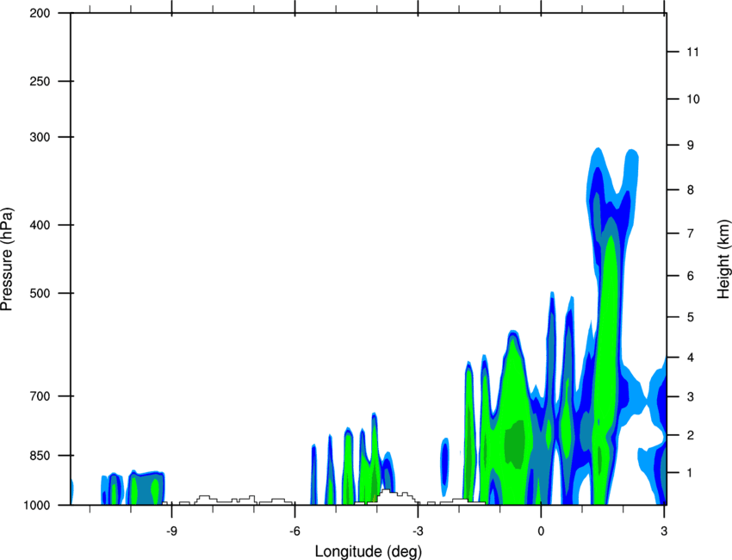The height and width of the screenshot is (560, 732).
Task: Click the 1000 pressure label at bottom
Action: pyautogui.click(x=36, y=506)
